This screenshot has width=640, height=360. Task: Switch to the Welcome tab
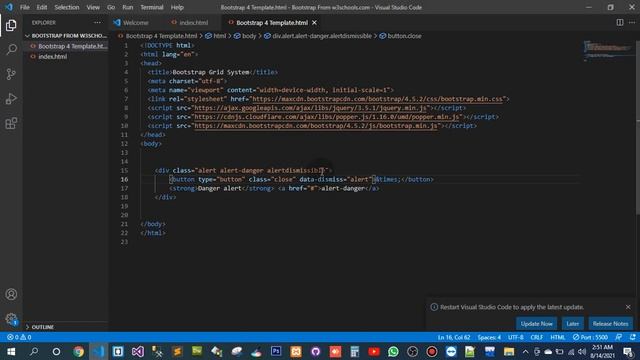[136, 23]
